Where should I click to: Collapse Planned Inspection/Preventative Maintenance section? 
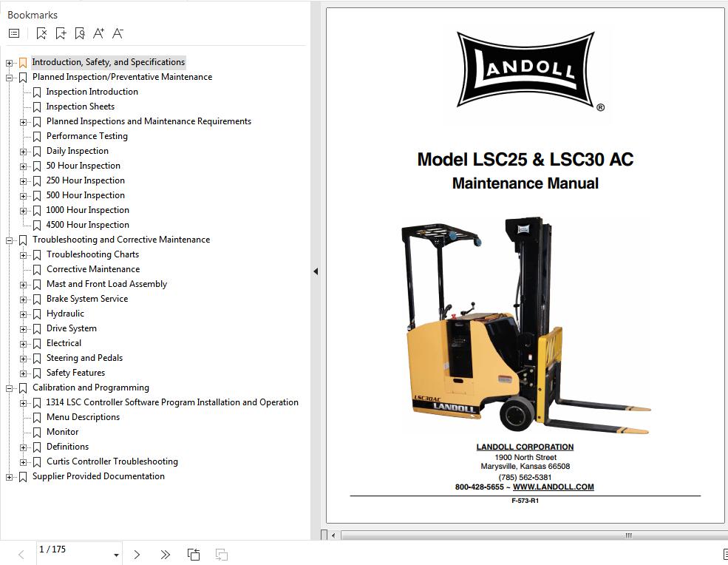9,78
